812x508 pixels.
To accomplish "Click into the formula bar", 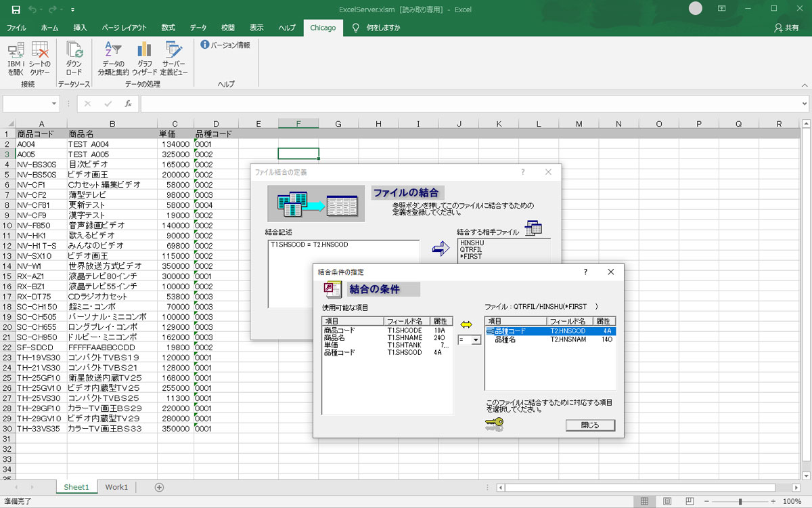I will [x=470, y=104].
